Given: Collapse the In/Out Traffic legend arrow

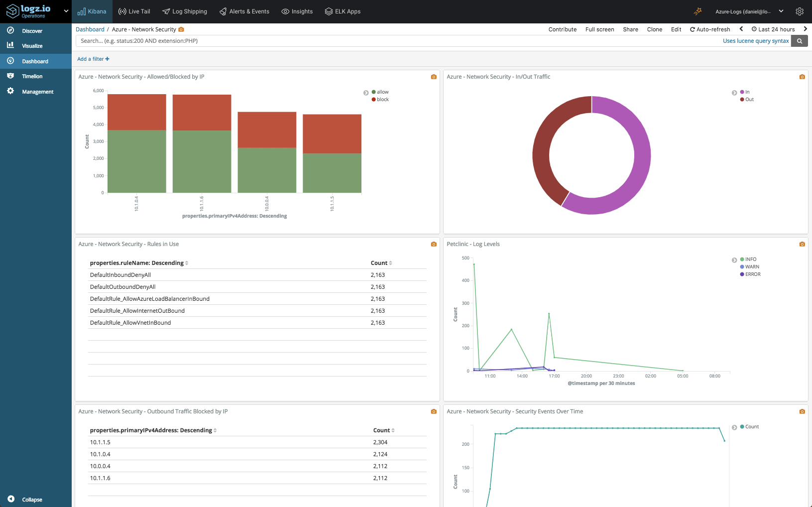Looking at the screenshot, I should click(x=734, y=93).
